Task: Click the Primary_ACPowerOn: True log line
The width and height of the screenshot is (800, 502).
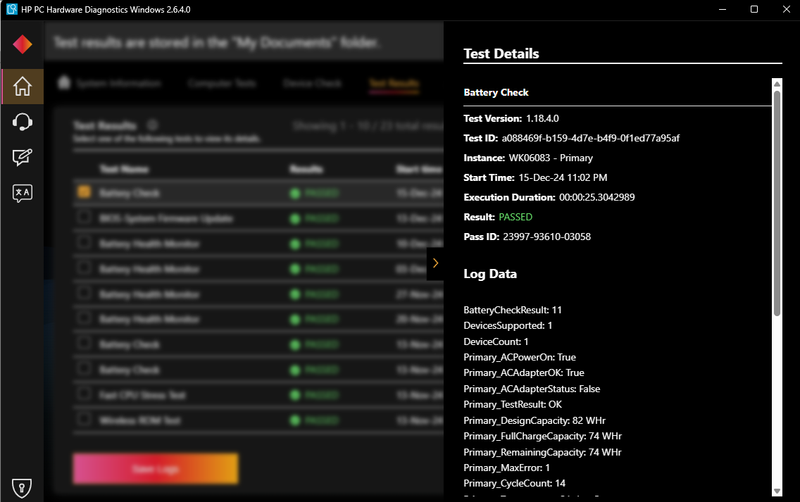Action: click(x=519, y=357)
